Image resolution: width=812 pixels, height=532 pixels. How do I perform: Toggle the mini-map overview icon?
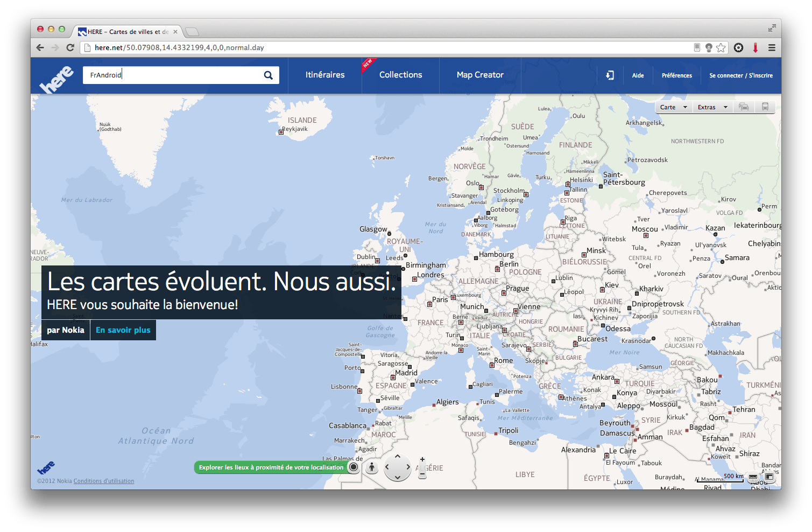pos(769,477)
